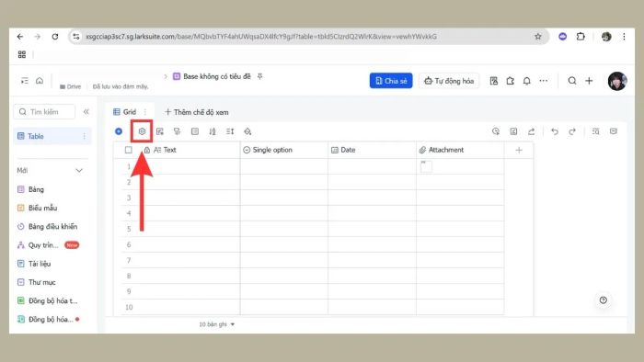Tick the select-all checkbox in header row
This screenshot has width=644, height=362.
click(x=129, y=150)
